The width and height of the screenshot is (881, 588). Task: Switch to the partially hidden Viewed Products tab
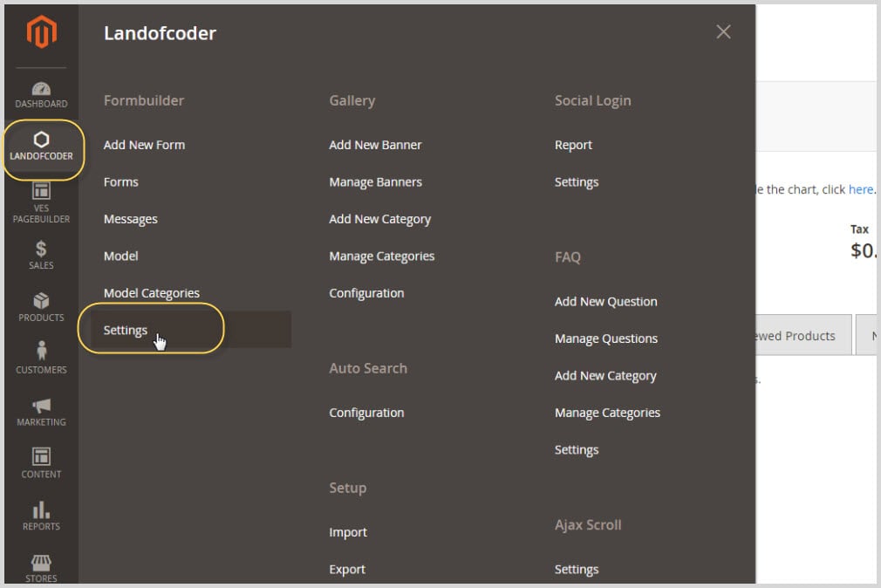coord(803,335)
